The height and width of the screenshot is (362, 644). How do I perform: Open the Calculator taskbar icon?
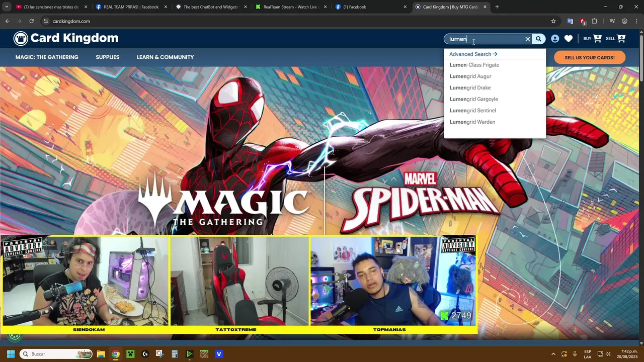pyautogui.click(x=175, y=354)
